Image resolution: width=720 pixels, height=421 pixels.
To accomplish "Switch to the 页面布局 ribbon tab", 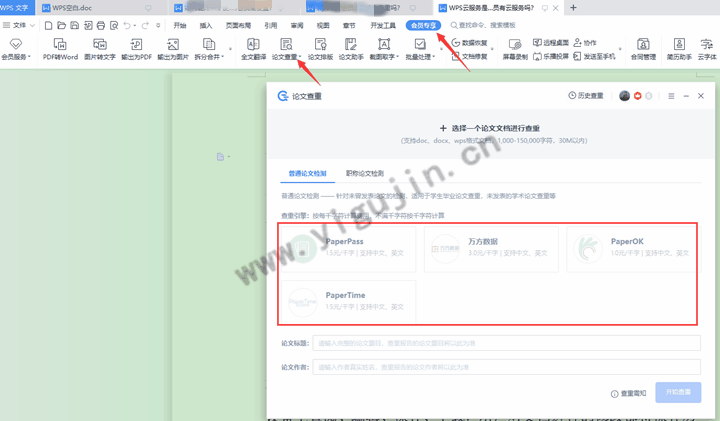I will [x=238, y=25].
